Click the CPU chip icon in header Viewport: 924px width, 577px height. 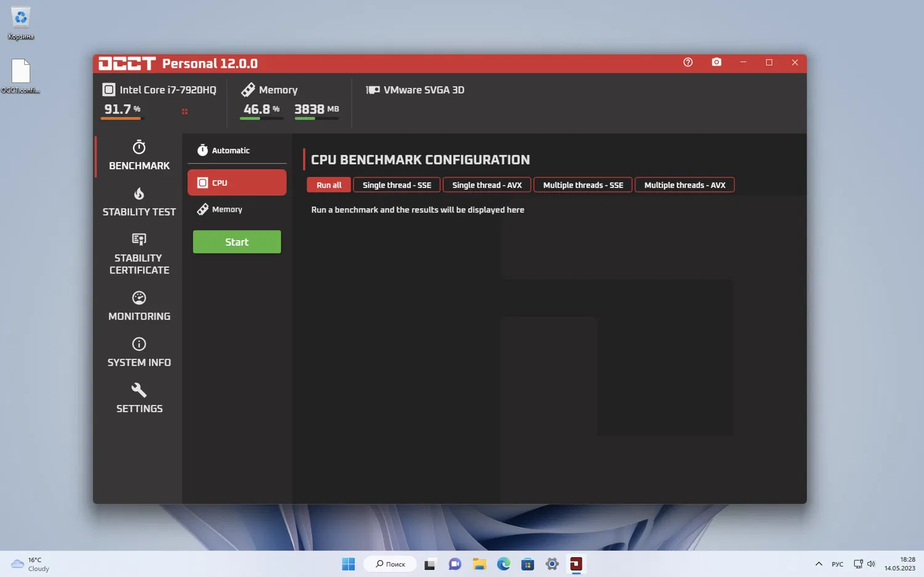tap(108, 90)
